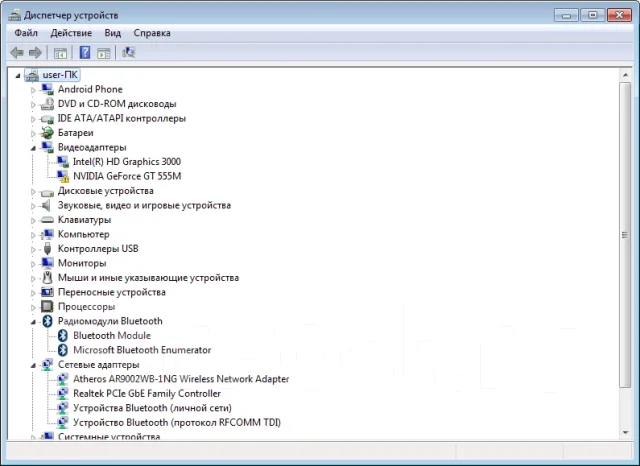Select Atheros AR9002WB-1NG Wireless Network Adapter
This screenshot has height=466, width=640.
click(181, 379)
